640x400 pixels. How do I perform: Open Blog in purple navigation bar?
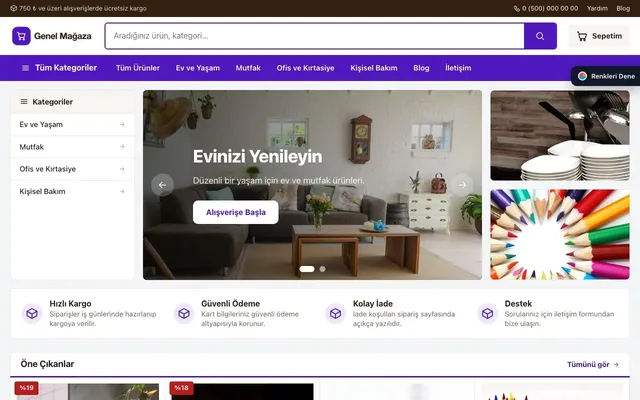click(x=421, y=68)
